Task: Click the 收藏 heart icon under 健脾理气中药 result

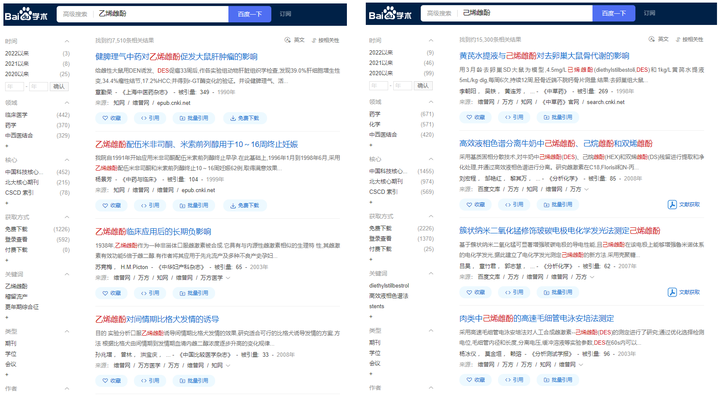Action: click(x=106, y=118)
